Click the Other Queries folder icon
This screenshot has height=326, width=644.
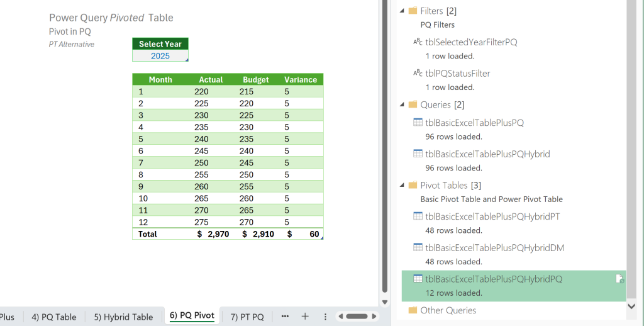click(413, 310)
